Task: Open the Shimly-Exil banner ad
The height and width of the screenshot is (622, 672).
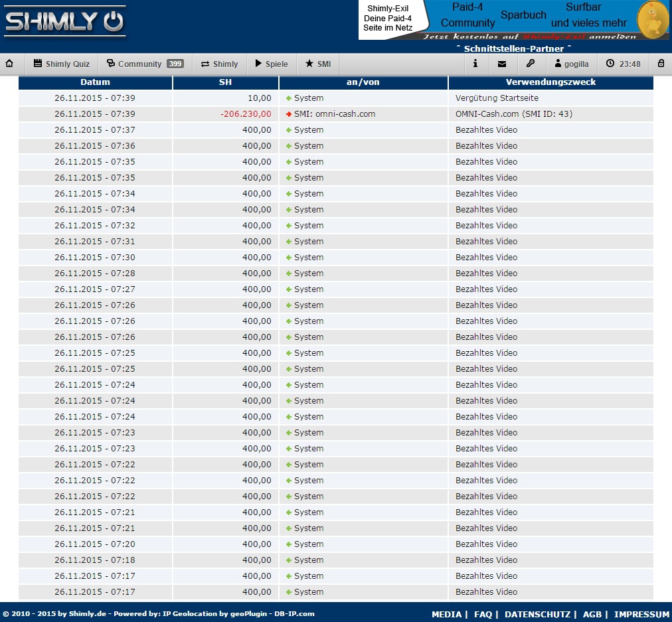Action: pos(513,20)
